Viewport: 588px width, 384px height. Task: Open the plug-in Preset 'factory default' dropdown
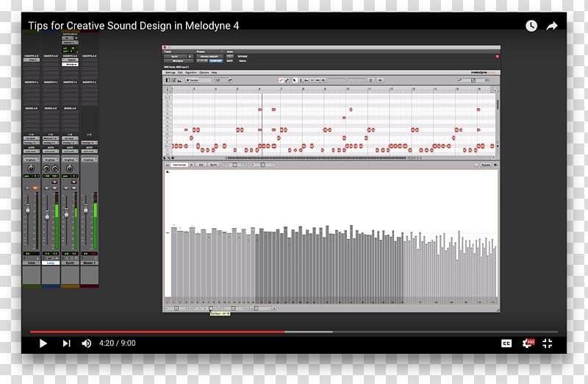[210, 57]
